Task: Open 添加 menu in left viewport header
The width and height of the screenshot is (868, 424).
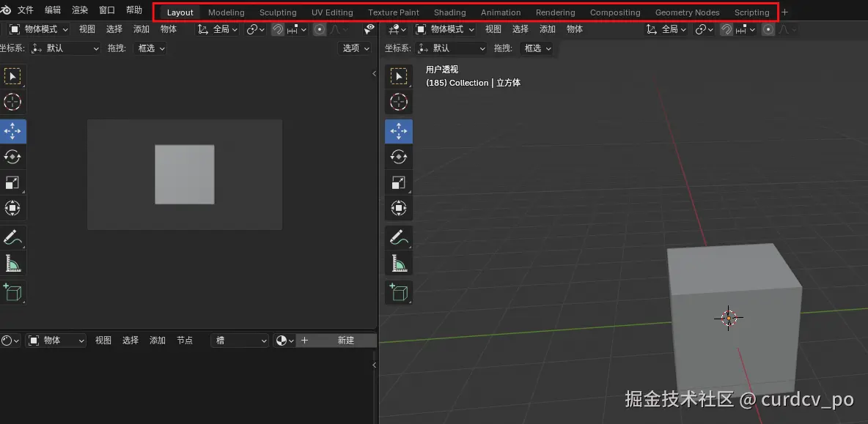Action: click(141, 29)
